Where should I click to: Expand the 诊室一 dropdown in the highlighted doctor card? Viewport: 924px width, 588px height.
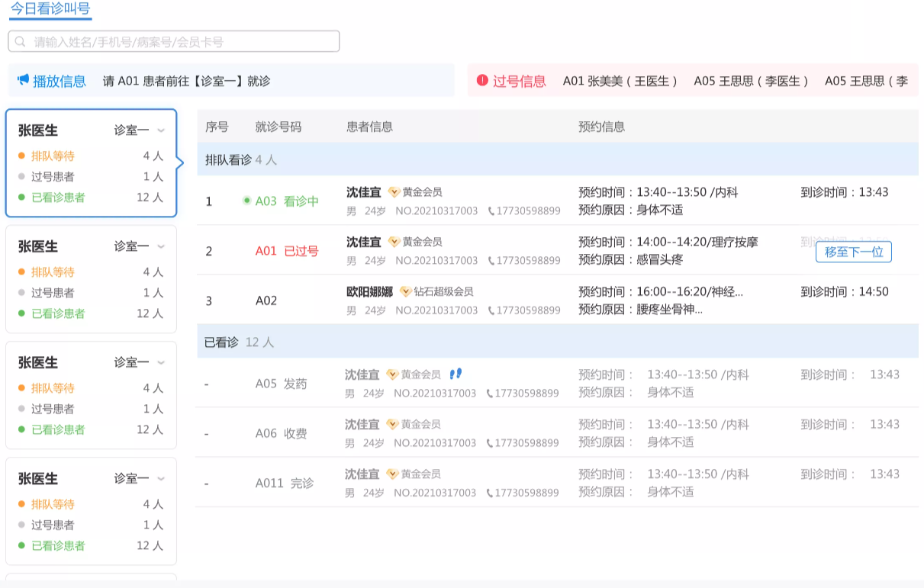(161, 130)
